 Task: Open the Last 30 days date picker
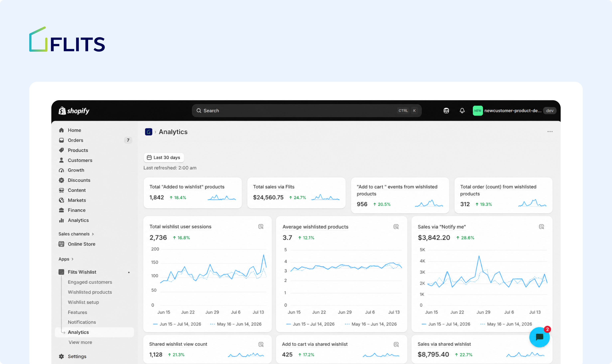(164, 157)
